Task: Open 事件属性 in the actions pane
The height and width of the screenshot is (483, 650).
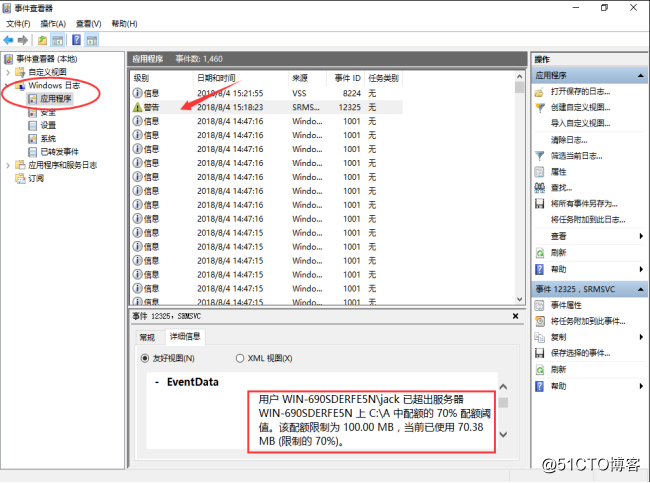Action: pos(566,306)
